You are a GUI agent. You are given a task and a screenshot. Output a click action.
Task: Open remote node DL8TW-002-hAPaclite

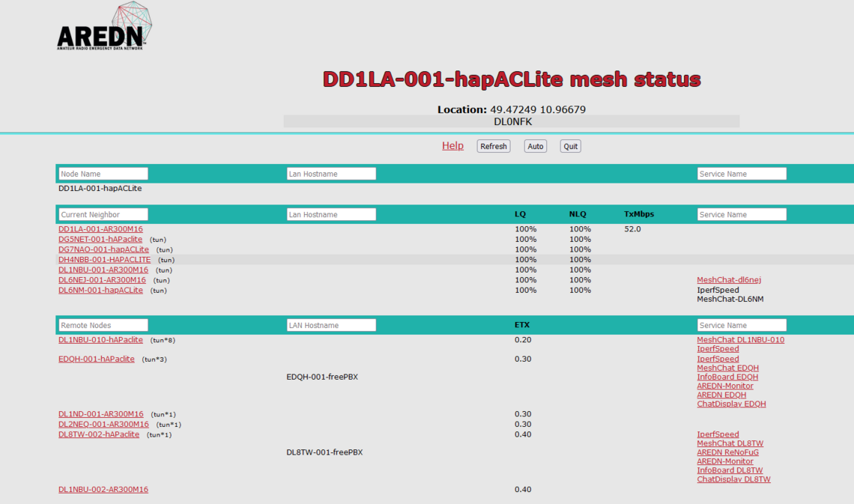(99, 435)
